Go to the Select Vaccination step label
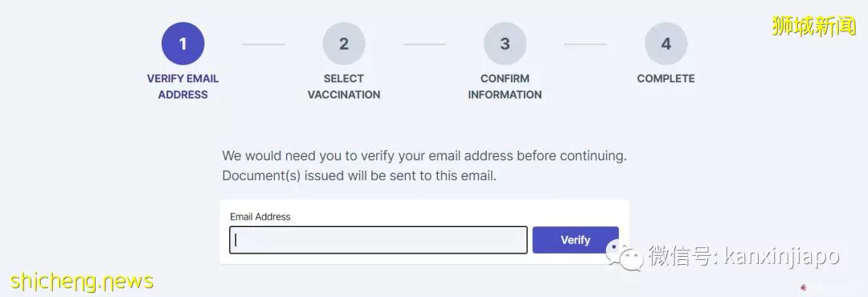The height and width of the screenshot is (297, 868). 344,86
